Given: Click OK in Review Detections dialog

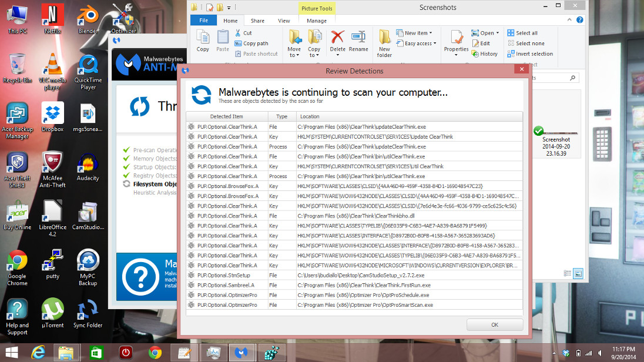Looking at the screenshot, I should [x=495, y=324].
